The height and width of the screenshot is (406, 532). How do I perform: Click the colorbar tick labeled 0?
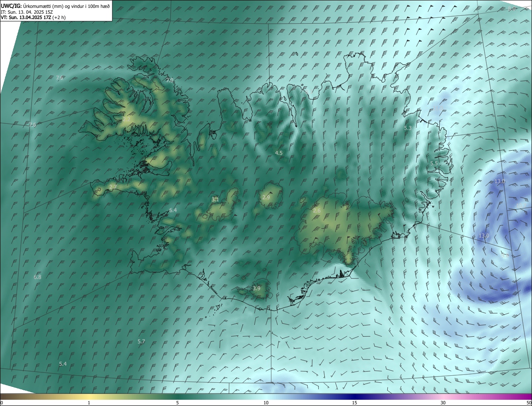pos(2,403)
